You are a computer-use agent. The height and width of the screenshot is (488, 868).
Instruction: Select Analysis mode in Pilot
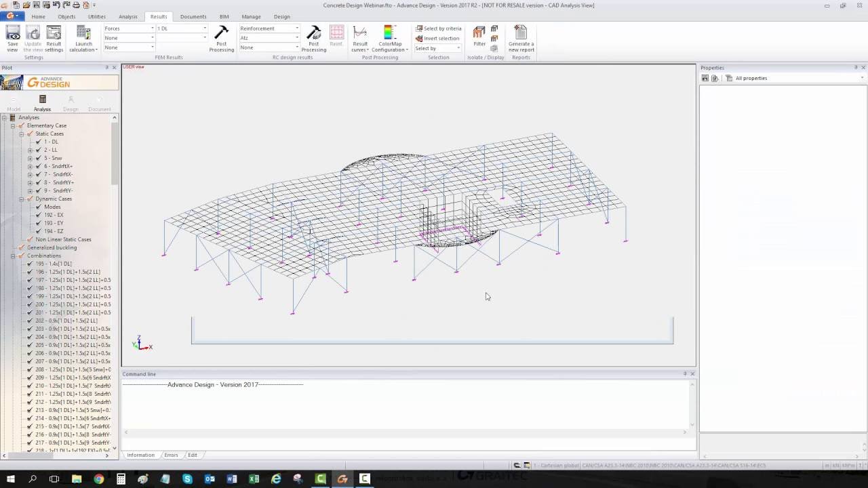pyautogui.click(x=42, y=103)
